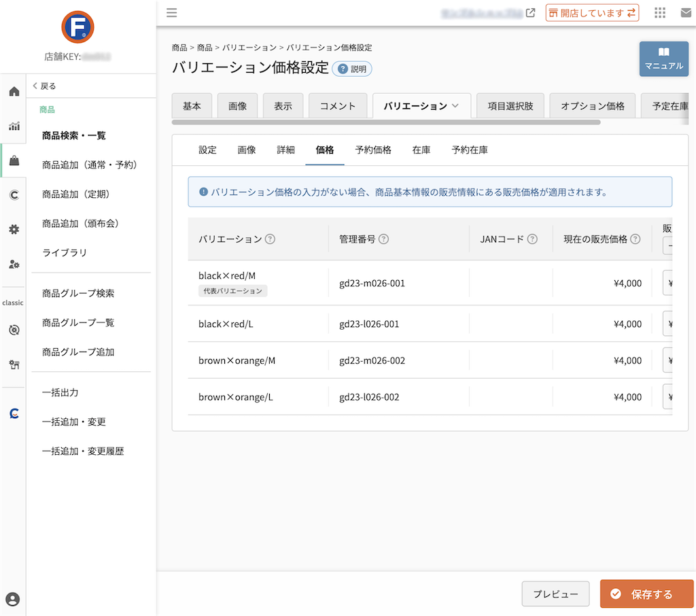Open the マニュアル manual button
Viewport: 696px width, 616px height.
click(663, 58)
